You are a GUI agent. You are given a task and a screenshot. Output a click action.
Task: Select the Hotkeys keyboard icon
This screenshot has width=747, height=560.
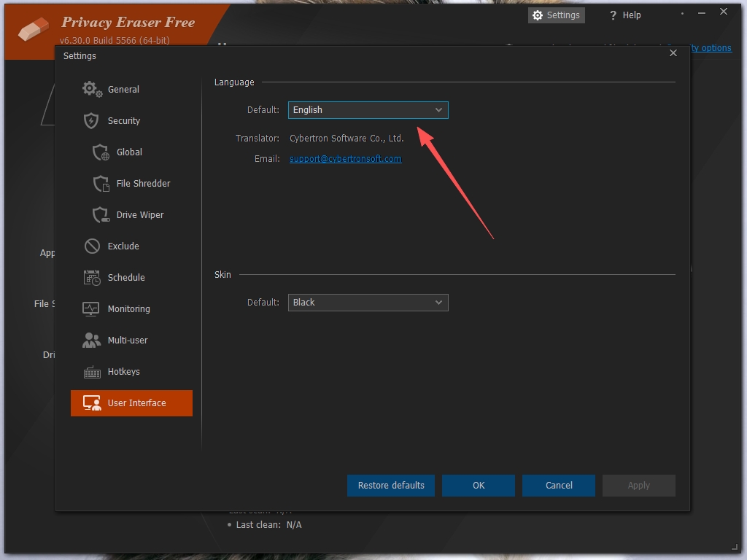pos(92,372)
